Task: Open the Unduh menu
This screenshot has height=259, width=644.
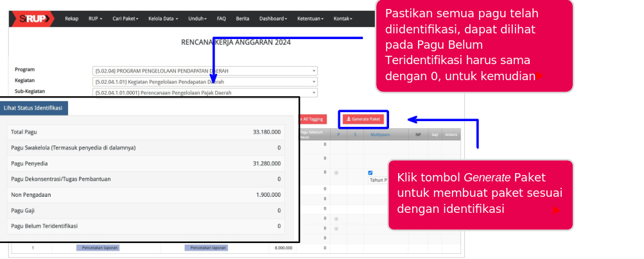Action: [x=198, y=19]
